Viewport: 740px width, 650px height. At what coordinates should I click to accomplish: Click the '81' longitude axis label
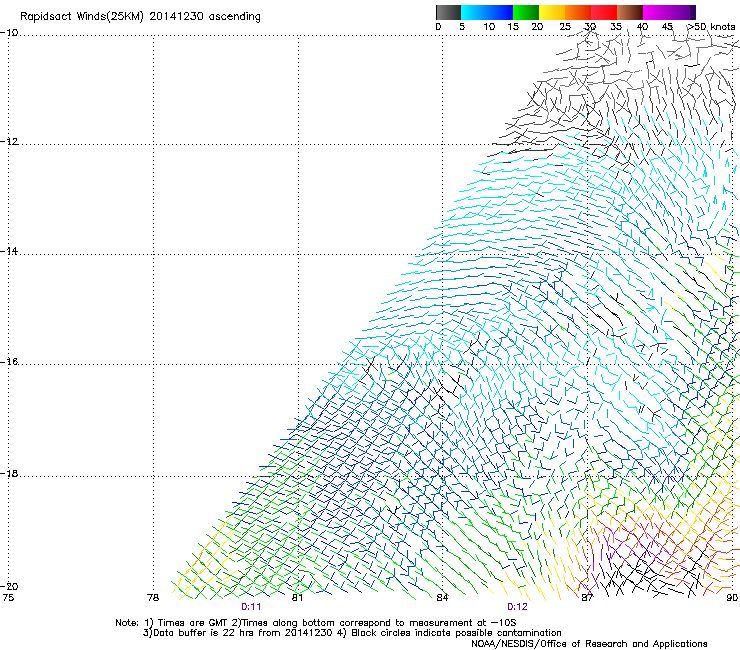point(297,598)
